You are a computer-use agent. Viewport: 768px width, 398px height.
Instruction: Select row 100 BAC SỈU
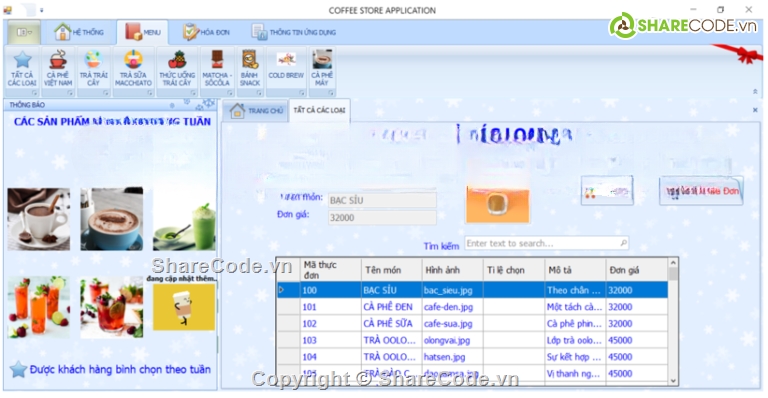pos(473,290)
